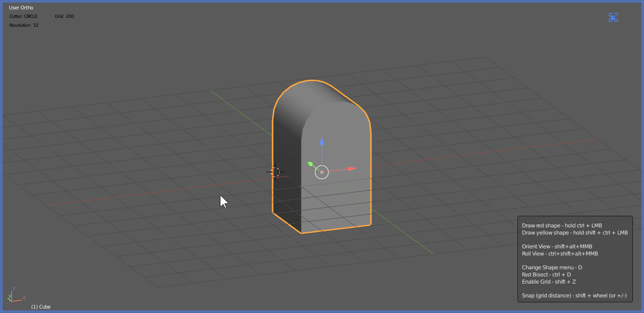Viewport: 644px width, 313px height.
Task: Click the XYZ axis orientation gizmo
Action: tap(14, 295)
